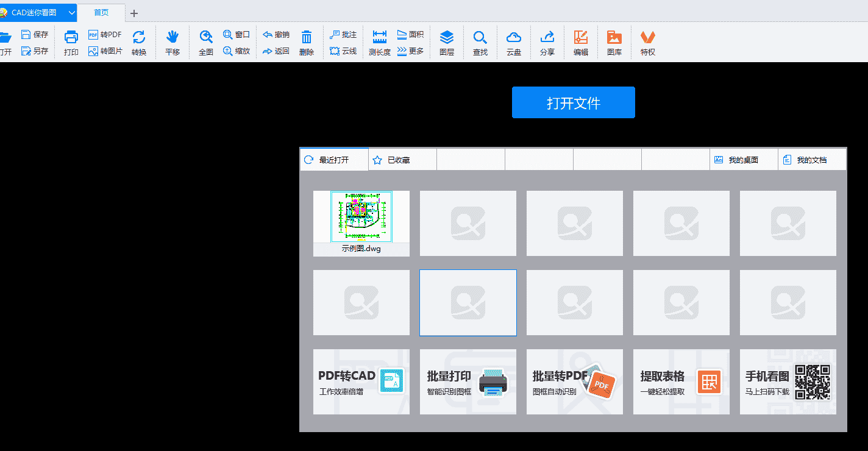Click the 撤销 undo icon
Image resolution: width=868 pixels, height=451 pixels.
coord(274,35)
